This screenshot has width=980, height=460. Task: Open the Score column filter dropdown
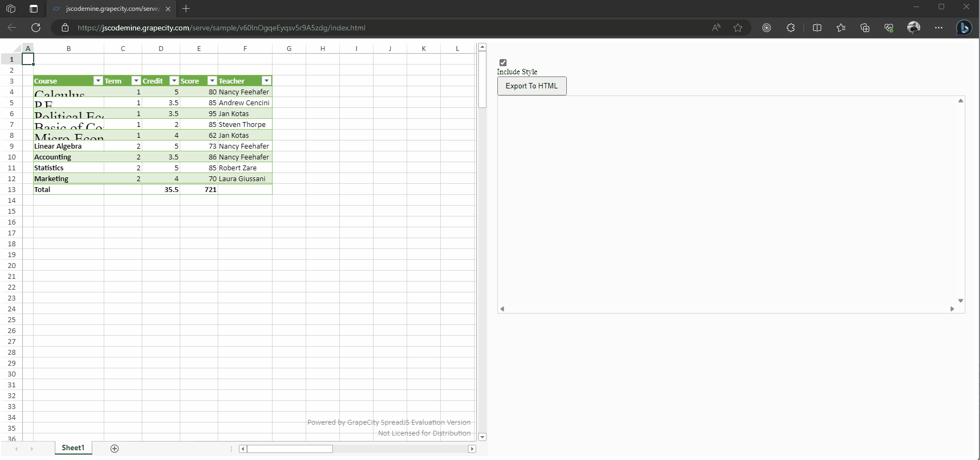pyautogui.click(x=212, y=81)
